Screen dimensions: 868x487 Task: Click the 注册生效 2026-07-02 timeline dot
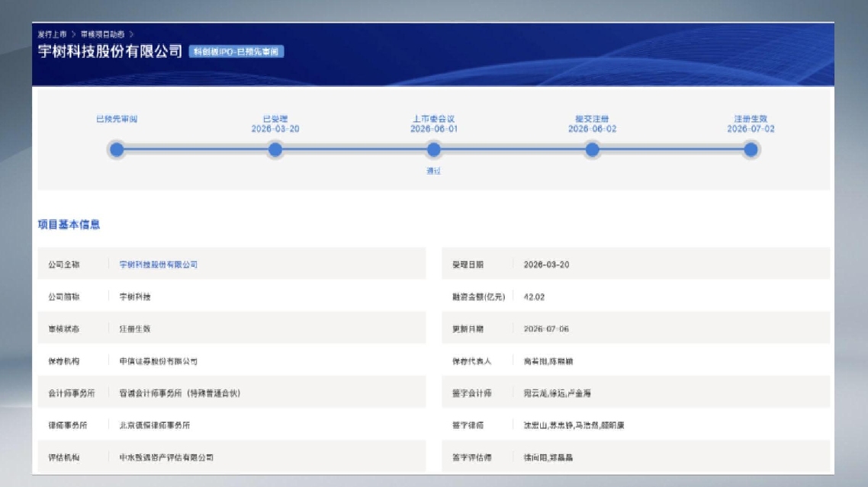pos(751,149)
